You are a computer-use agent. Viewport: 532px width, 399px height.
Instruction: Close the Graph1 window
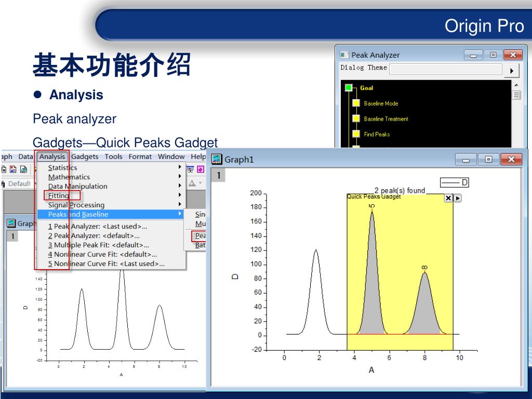(x=511, y=159)
